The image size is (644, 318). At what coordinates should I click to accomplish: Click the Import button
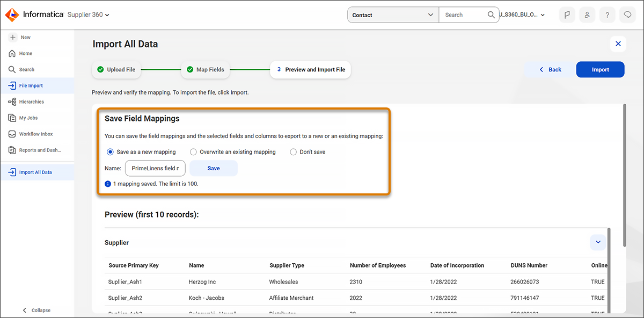click(x=601, y=70)
